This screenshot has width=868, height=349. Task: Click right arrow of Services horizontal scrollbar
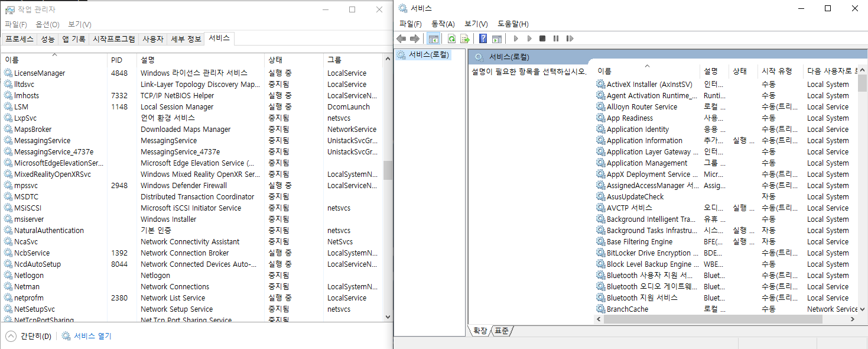(853, 319)
